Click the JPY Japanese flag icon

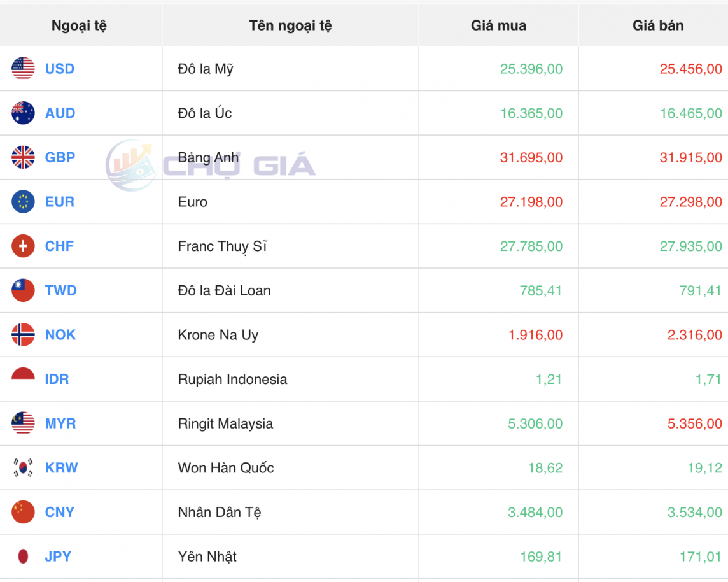(x=22, y=556)
